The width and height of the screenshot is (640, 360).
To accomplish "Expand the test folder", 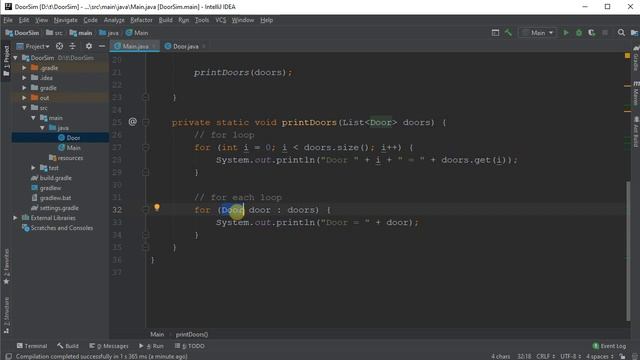I will (x=33, y=168).
